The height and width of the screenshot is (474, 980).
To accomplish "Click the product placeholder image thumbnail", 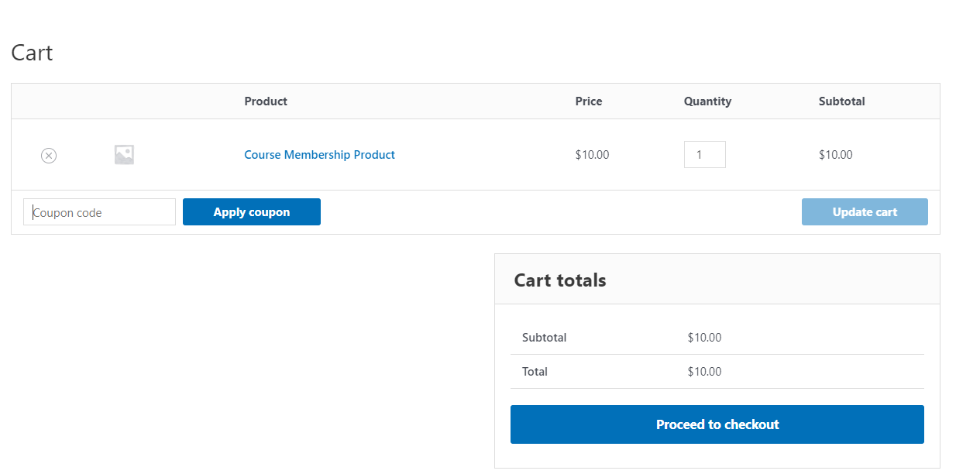I will tap(124, 155).
